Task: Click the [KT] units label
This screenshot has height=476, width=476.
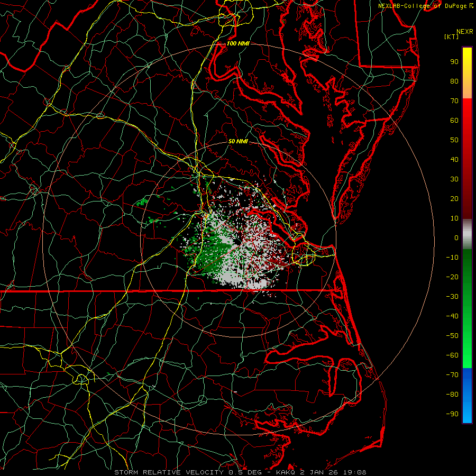Action: [452, 36]
